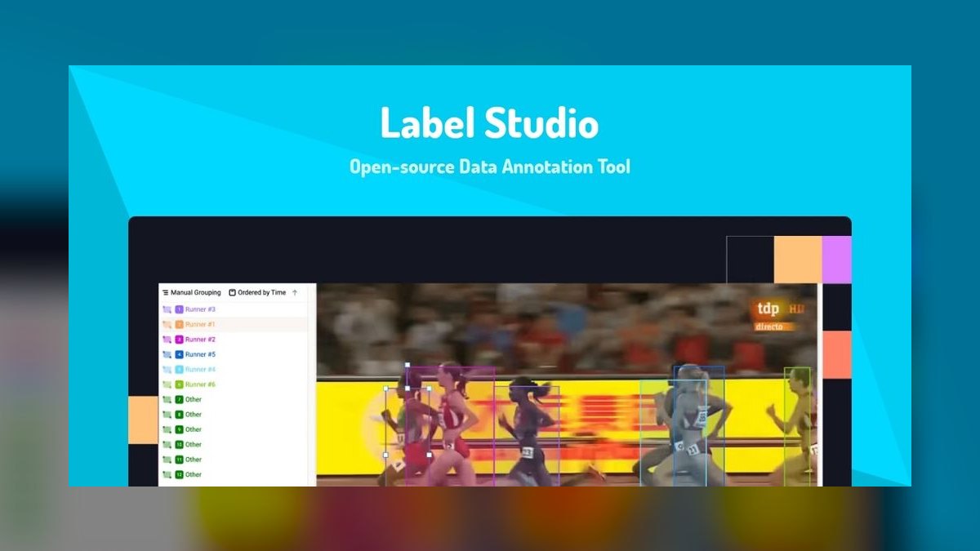Click region icon beside Runner #6
Image resolution: width=980 pixels, height=551 pixels.
(167, 384)
